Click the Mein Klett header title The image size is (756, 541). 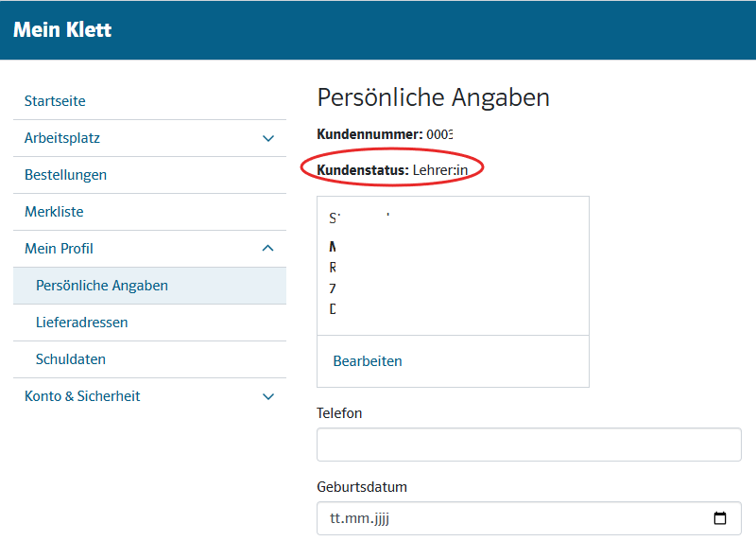[x=62, y=30]
